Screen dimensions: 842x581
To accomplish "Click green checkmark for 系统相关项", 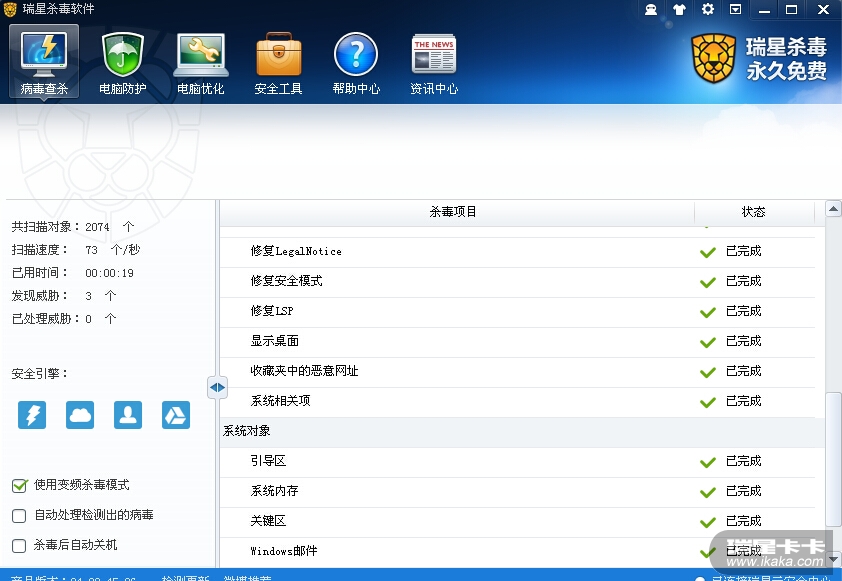I will pyautogui.click(x=708, y=402).
